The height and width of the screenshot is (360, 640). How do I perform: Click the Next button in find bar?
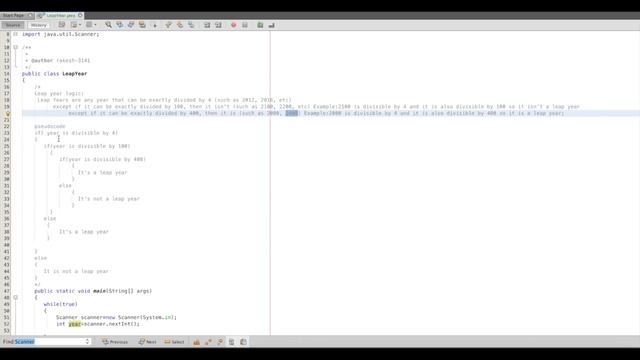tap(147, 342)
